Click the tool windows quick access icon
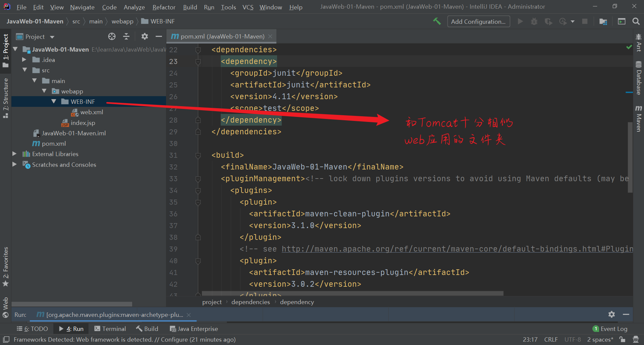644x345 pixels. [x=6, y=339]
